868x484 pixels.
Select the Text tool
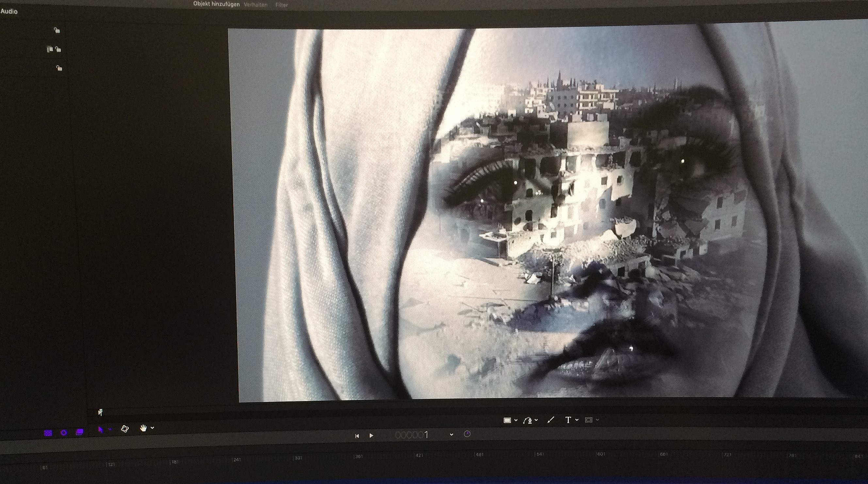pos(568,420)
